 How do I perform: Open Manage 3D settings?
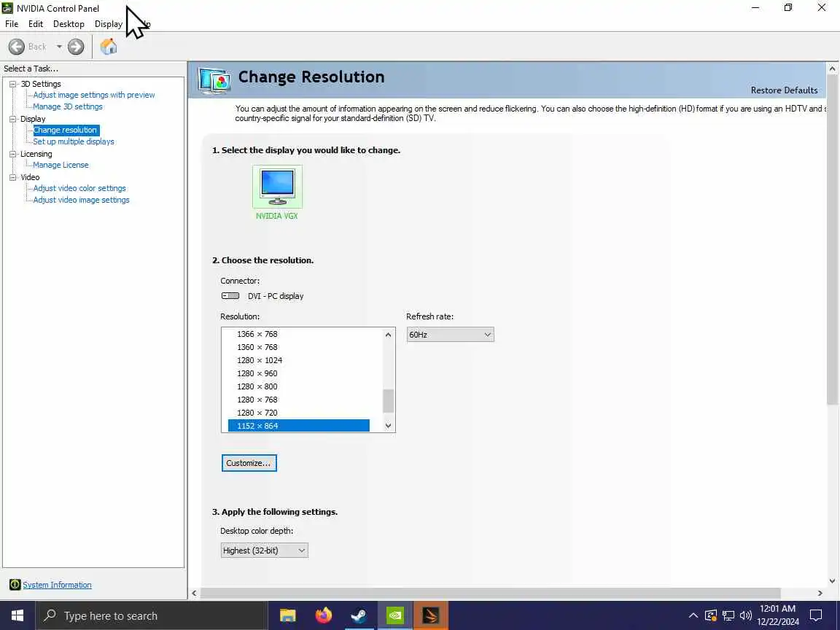68,106
